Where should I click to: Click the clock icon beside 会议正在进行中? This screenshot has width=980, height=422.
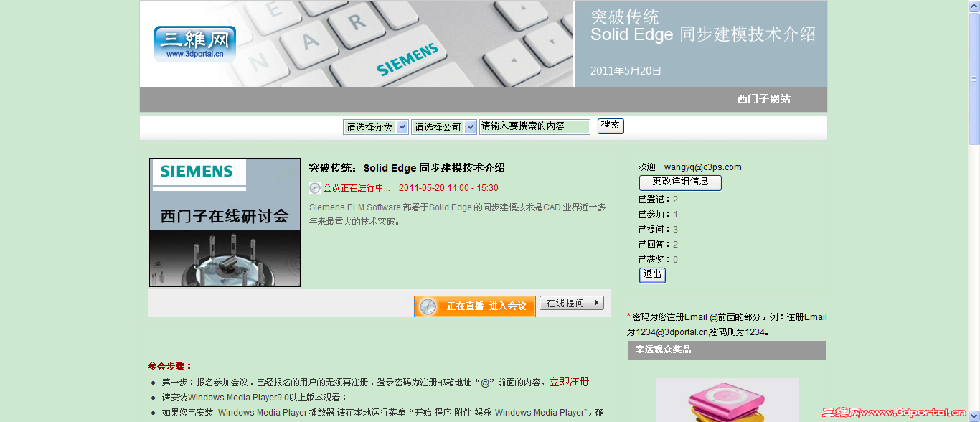315,188
